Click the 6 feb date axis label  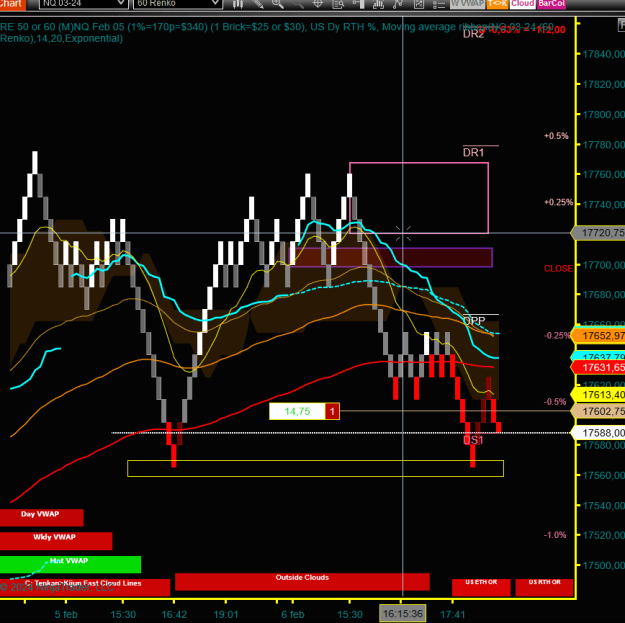(293, 615)
